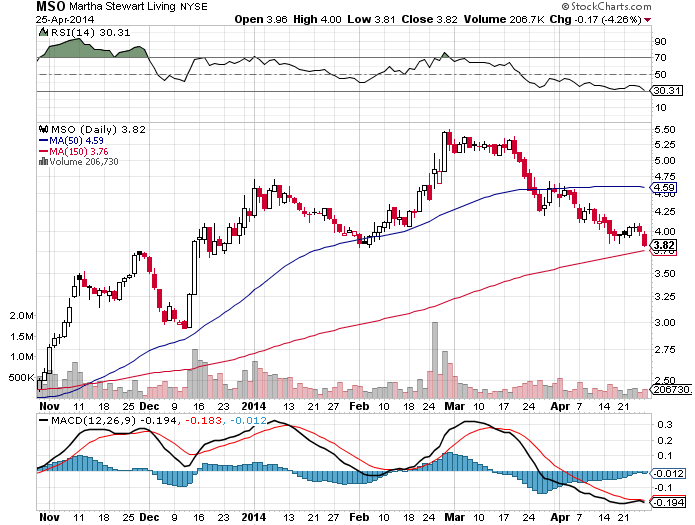Click the MACD axis label 0.3
The image size is (695, 525).
tap(665, 425)
